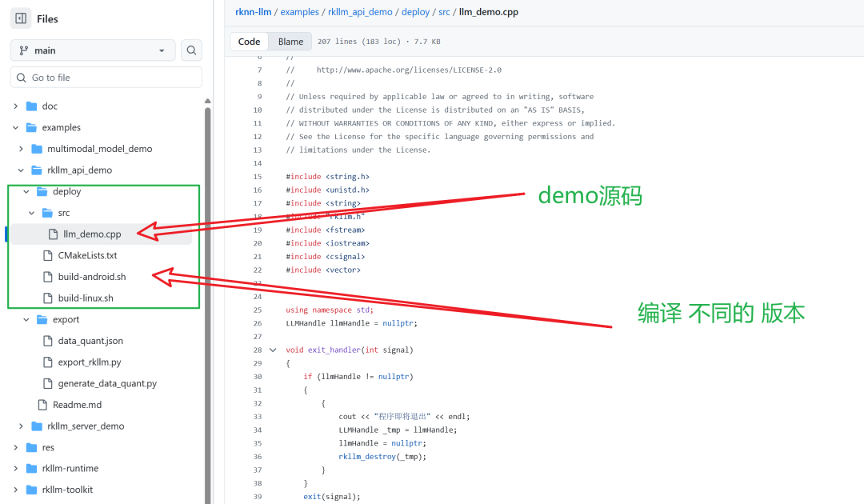The height and width of the screenshot is (504, 864).
Task: Click build-linux.sh file icon
Action: (48, 298)
